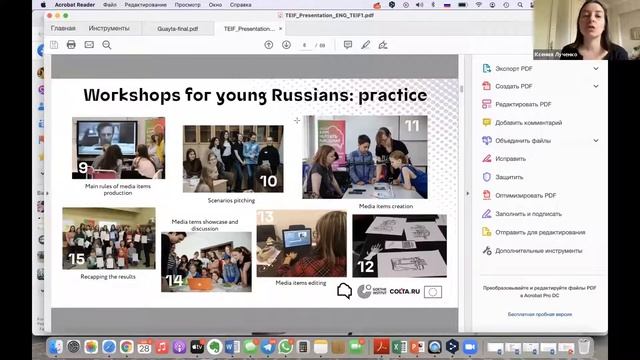
Task: Select the highlighter pen toolbar icon
Action: 365,45
